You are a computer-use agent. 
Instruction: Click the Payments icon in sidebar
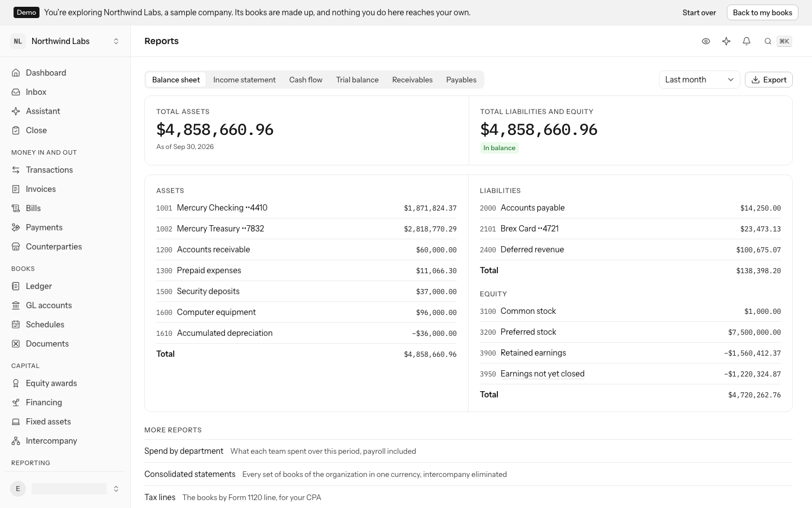pos(16,227)
